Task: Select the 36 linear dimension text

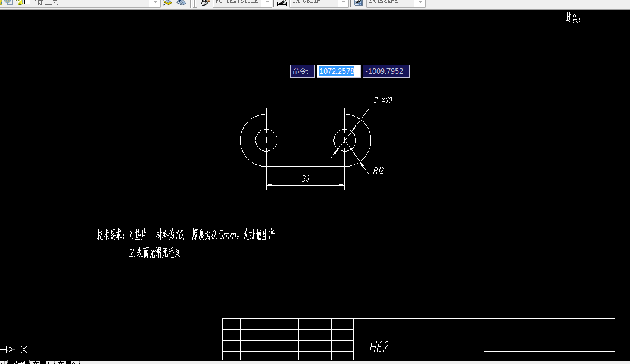Action: [305, 179]
